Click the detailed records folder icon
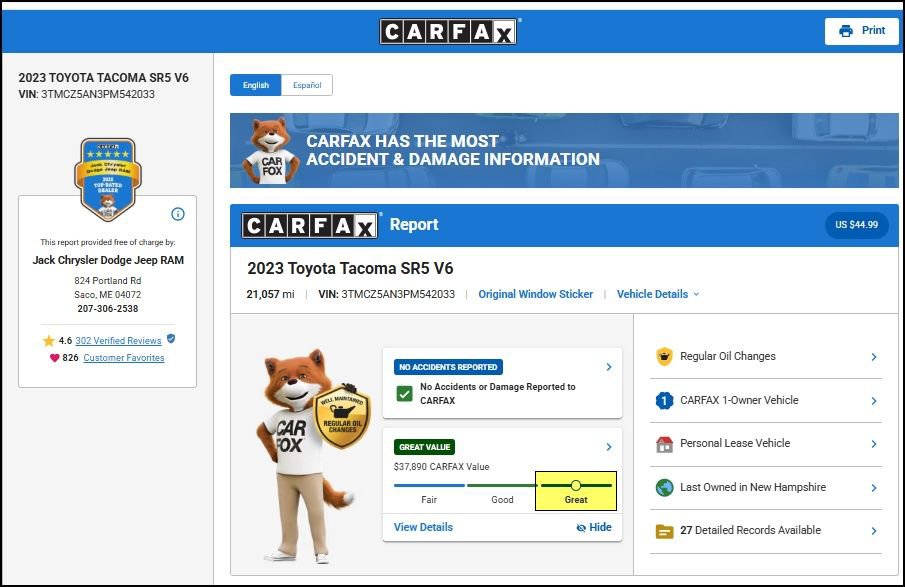 pyautogui.click(x=664, y=531)
